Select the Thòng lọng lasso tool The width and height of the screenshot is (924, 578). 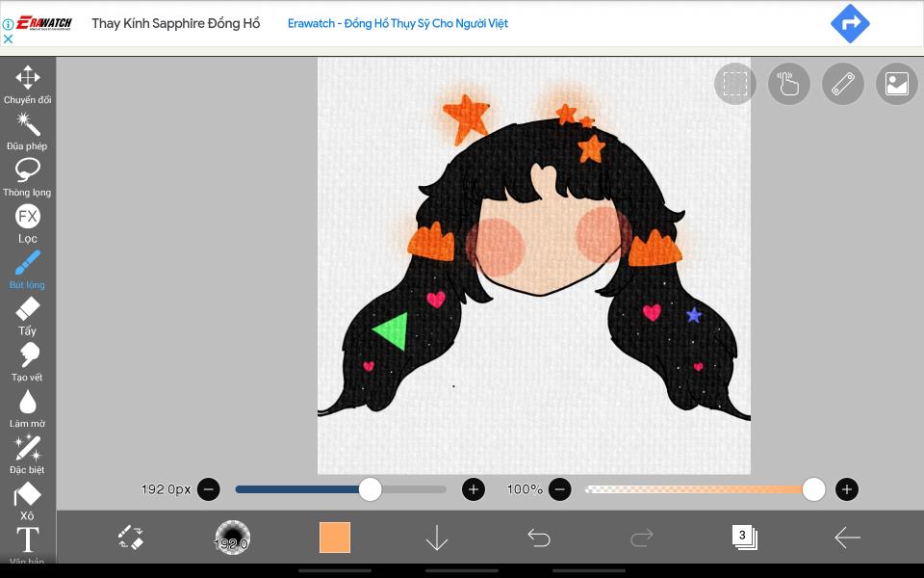click(x=27, y=177)
